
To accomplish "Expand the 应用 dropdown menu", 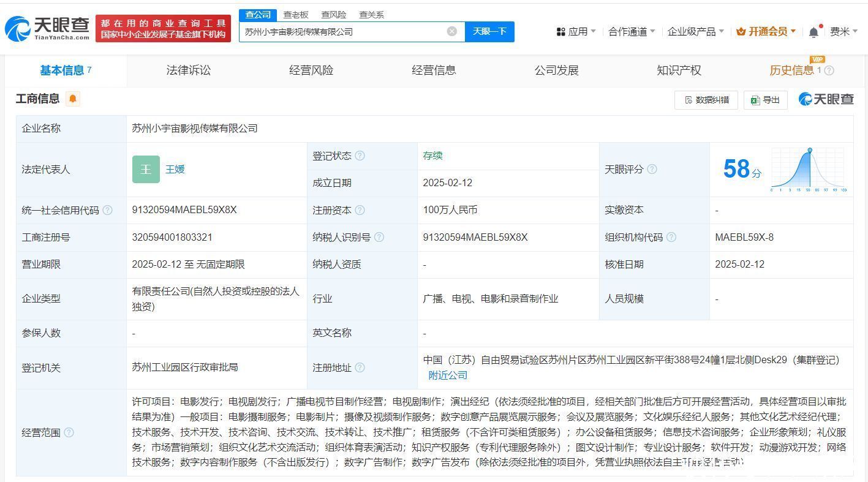I will (576, 32).
